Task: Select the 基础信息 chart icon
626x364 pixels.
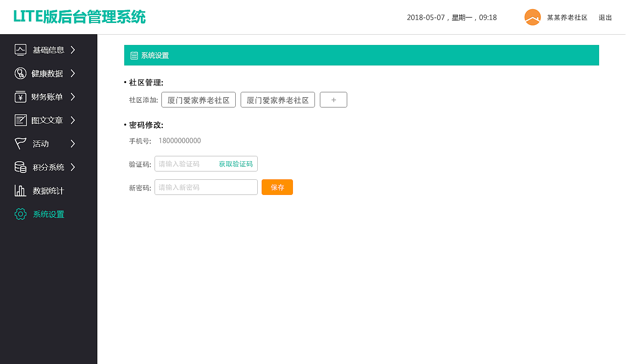Action: pos(20,50)
